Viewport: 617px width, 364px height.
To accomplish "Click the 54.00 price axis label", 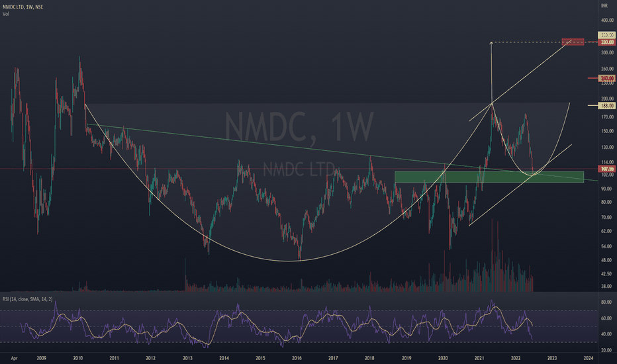I will point(607,246).
